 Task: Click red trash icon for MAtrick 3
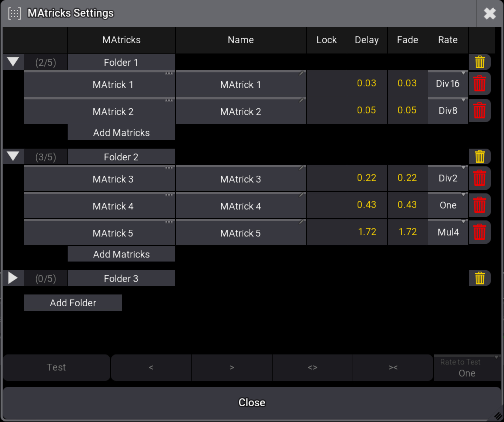[480, 178]
